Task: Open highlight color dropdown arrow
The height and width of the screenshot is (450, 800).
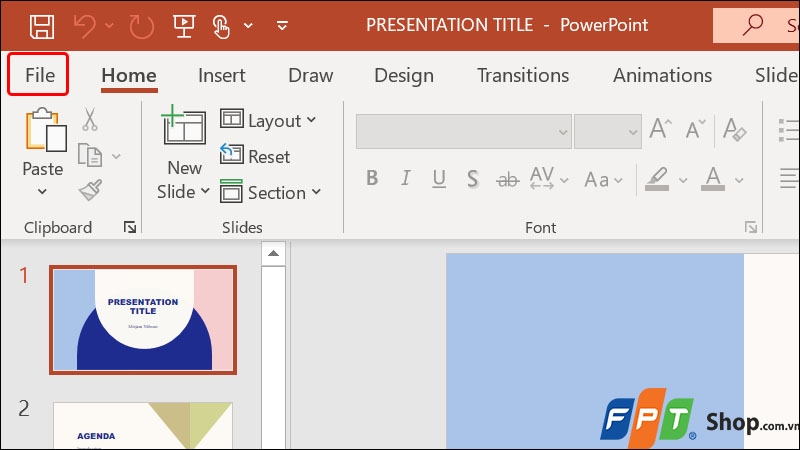Action: pyautogui.click(x=683, y=180)
